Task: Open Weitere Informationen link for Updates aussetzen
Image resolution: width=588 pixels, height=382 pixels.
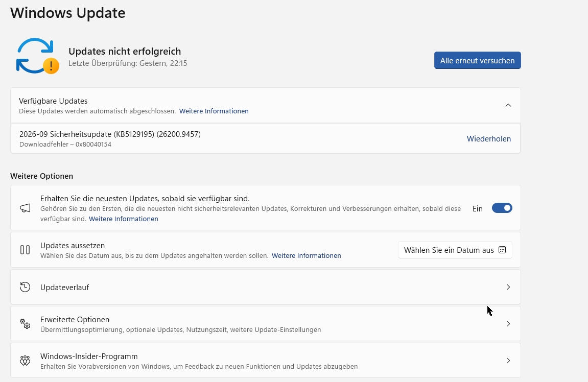Action: [307, 256]
